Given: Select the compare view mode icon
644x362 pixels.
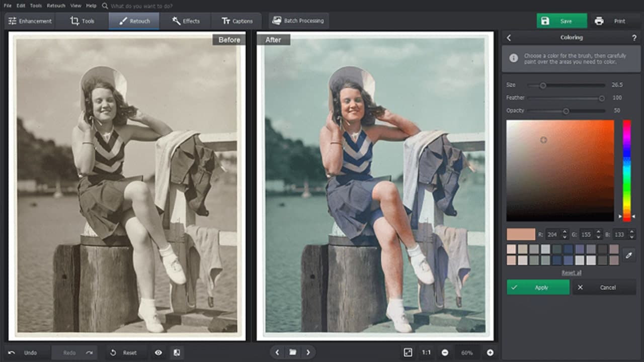Looking at the screenshot, I should [176, 352].
